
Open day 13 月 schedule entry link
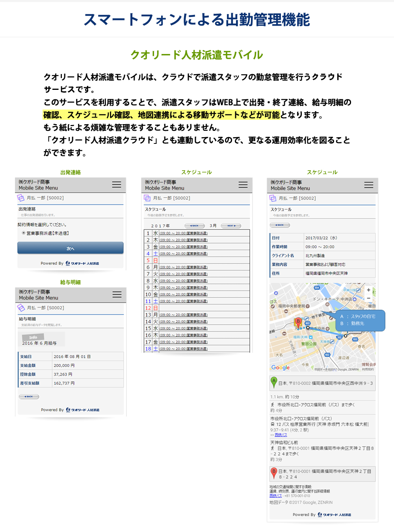pyautogui.click(x=183, y=315)
